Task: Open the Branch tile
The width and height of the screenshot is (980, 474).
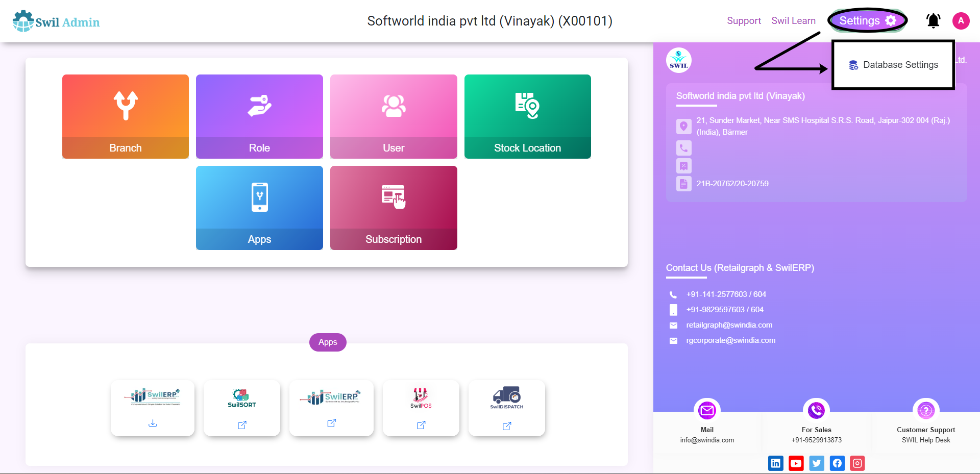Action: click(x=126, y=116)
